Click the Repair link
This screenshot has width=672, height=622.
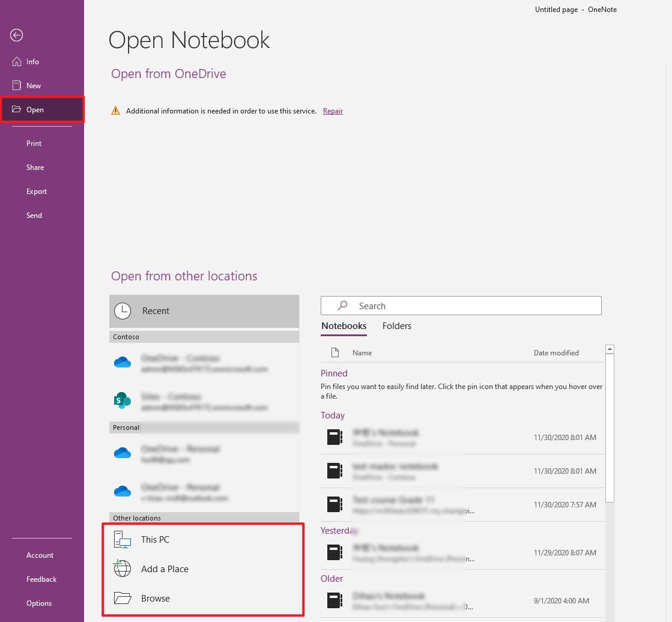click(x=333, y=110)
